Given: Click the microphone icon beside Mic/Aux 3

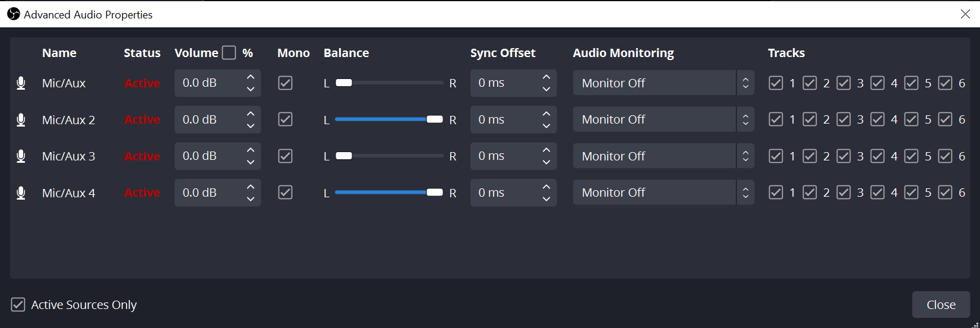Looking at the screenshot, I should (21, 156).
